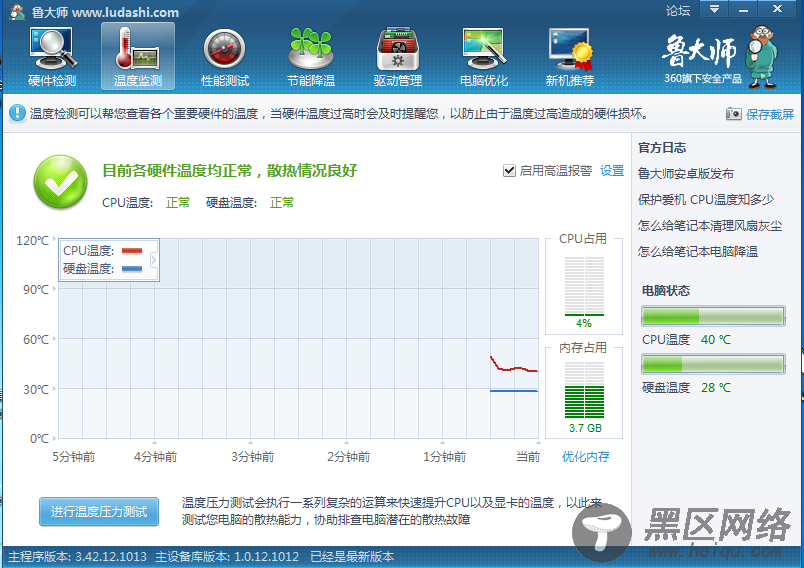Open log entry 保护爱机 CPU温度知多少
This screenshot has height=568, width=804.
click(x=706, y=200)
